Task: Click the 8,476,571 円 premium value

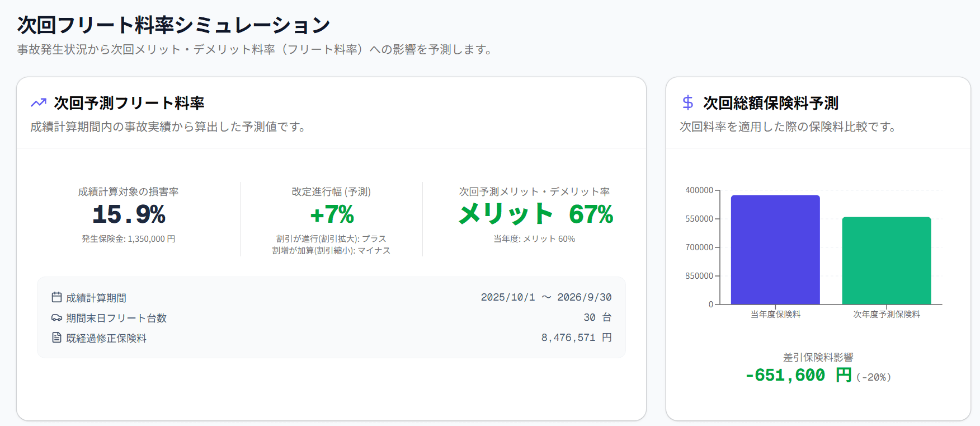Action: tap(576, 338)
